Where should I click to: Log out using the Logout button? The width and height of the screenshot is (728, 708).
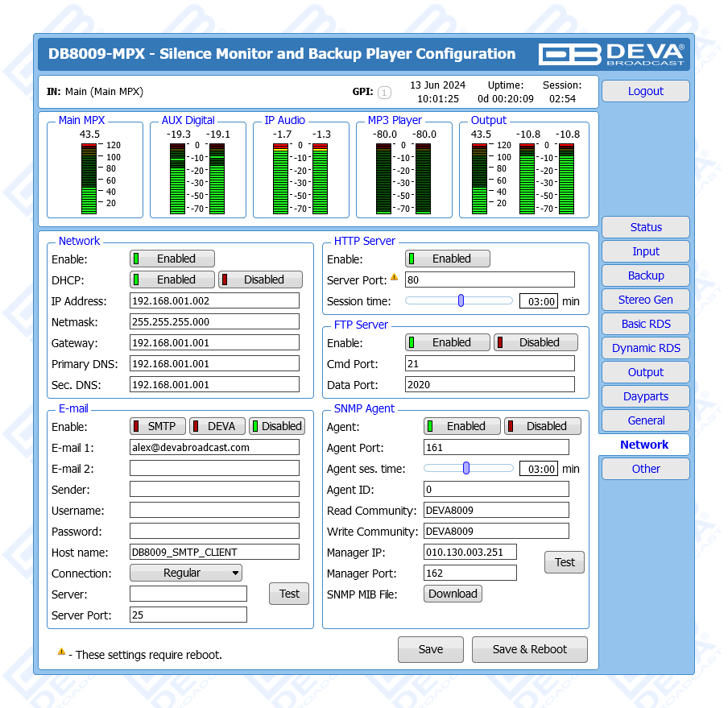tap(645, 91)
